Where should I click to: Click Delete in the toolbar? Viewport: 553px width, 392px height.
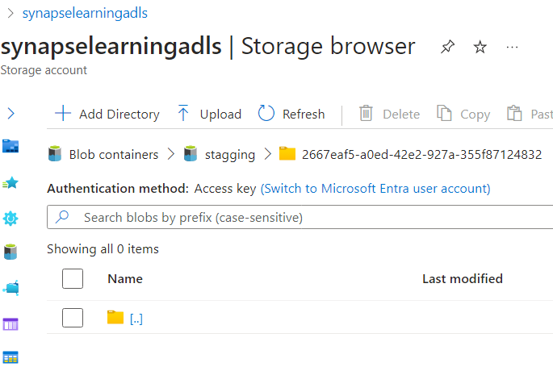tap(389, 115)
